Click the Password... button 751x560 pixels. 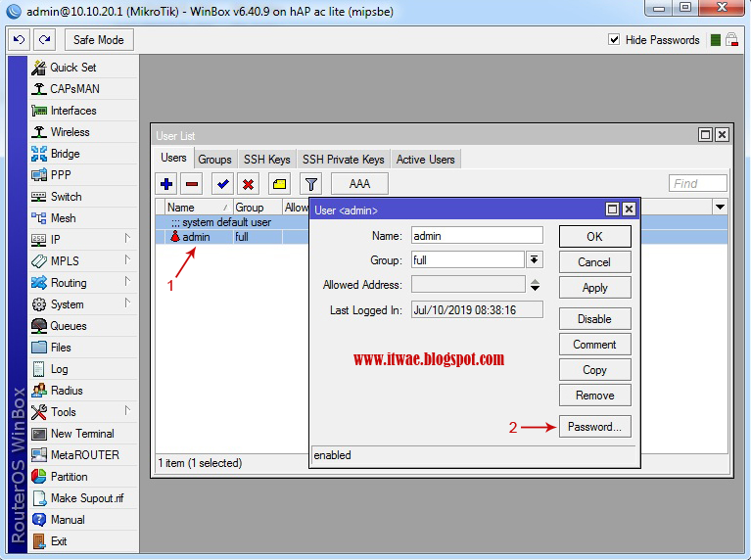coord(595,426)
